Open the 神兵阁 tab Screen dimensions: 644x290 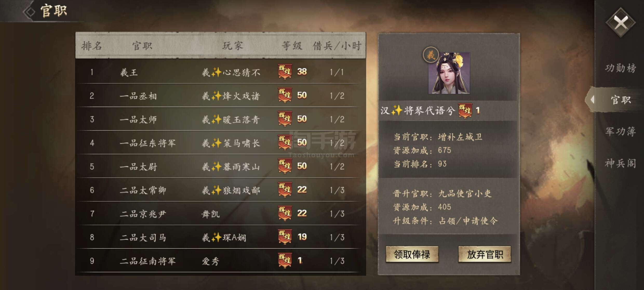620,163
